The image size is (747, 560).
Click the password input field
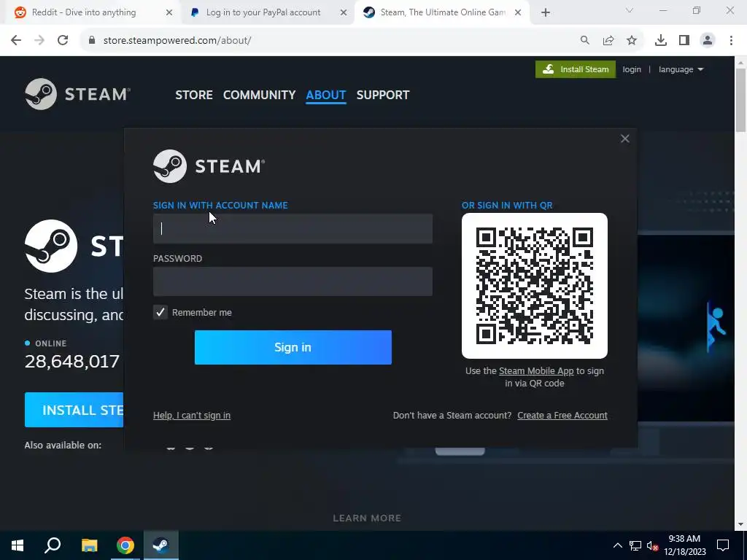coord(293,281)
